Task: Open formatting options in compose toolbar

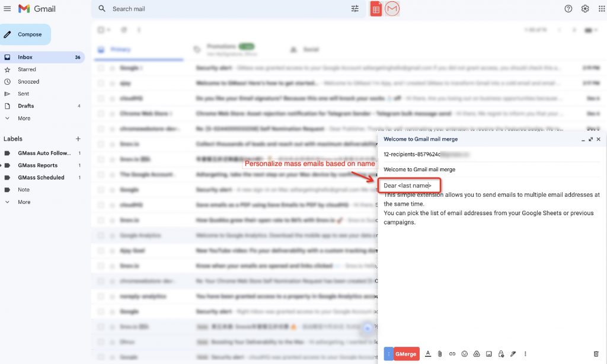Action: coord(428,353)
